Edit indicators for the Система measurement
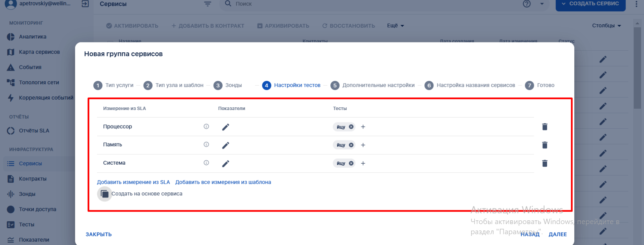This screenshot has height=245, width=644. click(x=226, y=163)
